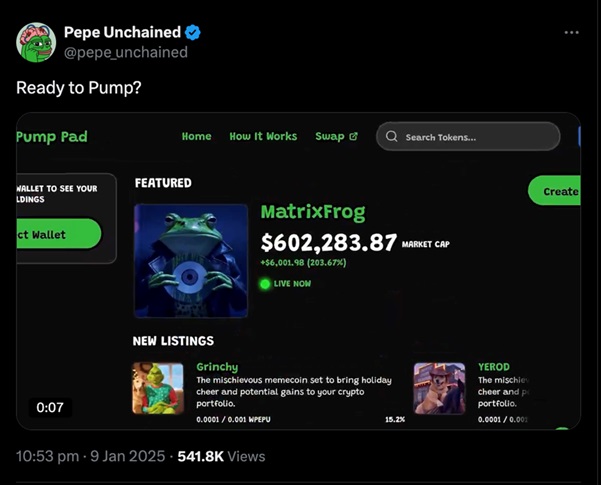This screenshot has width=601, height=485.
Task: Go to the Home menu item
Action: tap(196, 137)
